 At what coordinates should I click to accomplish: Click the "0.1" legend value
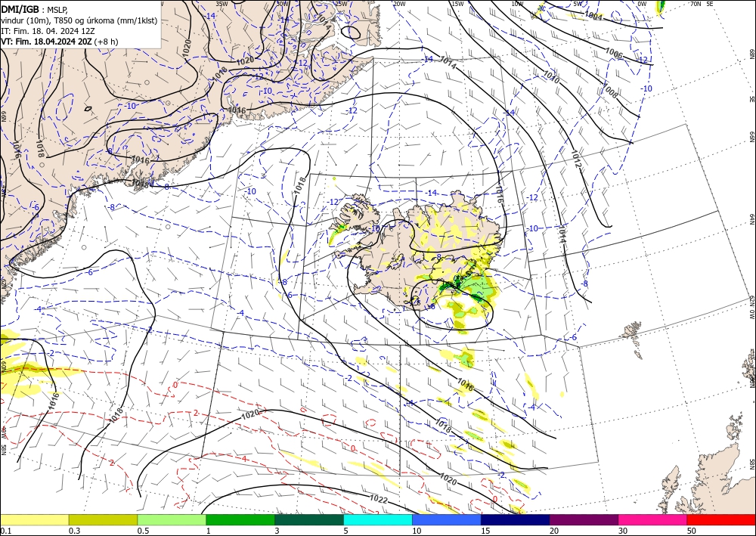pos(5,531)
